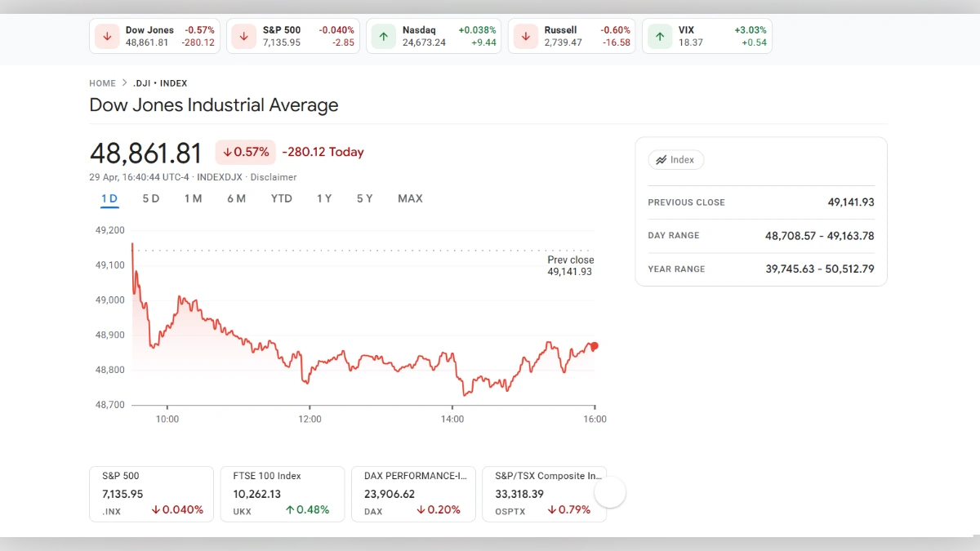Go to HOME breadcrumb link

(x=103, y=83)
